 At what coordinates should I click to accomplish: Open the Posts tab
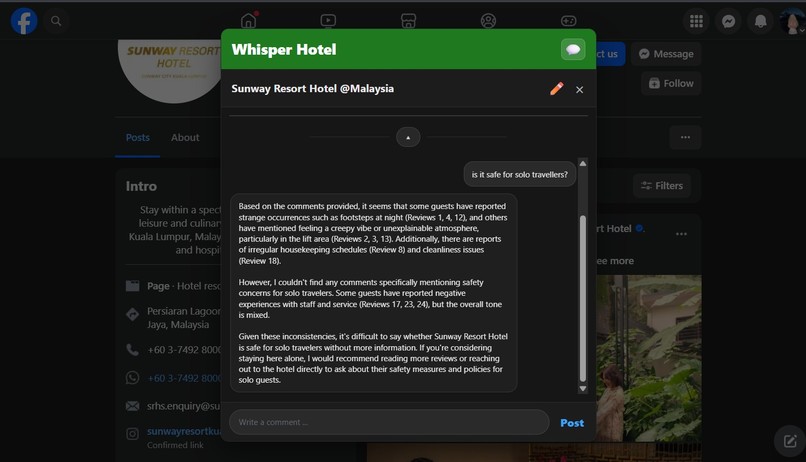click(x=137, y=137)
